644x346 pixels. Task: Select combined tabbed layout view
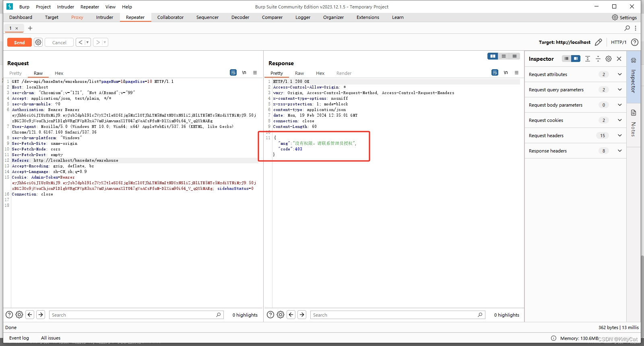pyautogui.click(x=514, y=56)
